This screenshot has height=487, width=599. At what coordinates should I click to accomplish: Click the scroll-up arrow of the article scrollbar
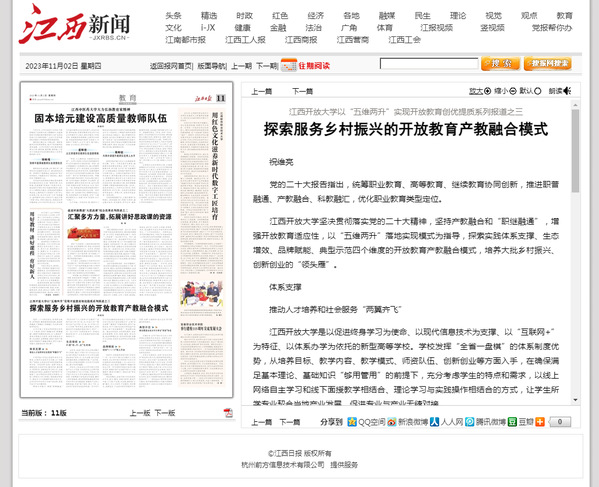coord(575,104)
